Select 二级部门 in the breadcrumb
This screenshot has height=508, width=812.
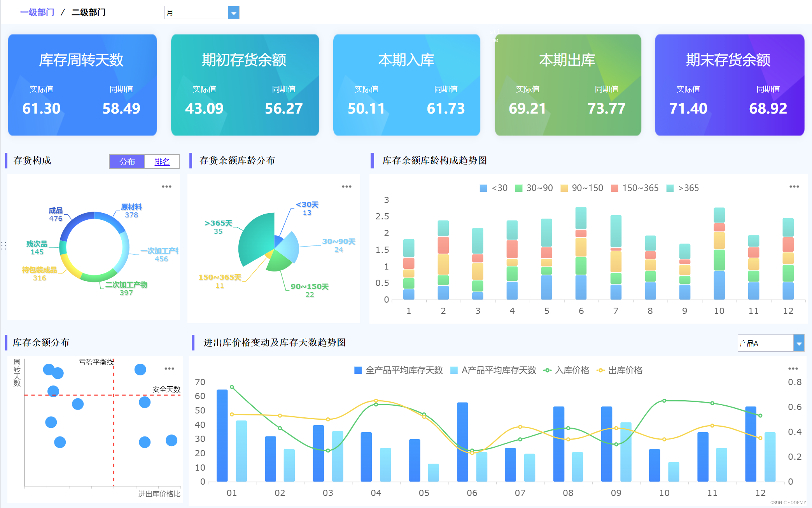click(88, 12)
